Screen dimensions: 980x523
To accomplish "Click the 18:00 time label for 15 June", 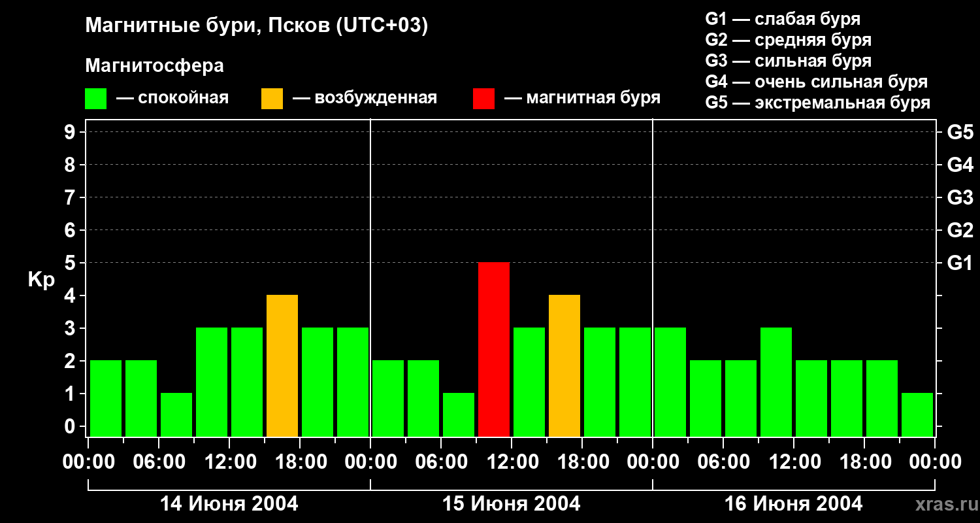I will click(x=582, y=462).
